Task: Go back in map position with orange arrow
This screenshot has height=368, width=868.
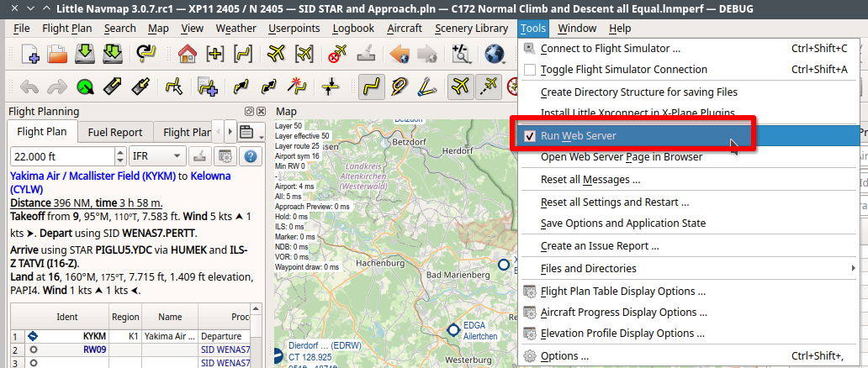Action: coord(400,55)
